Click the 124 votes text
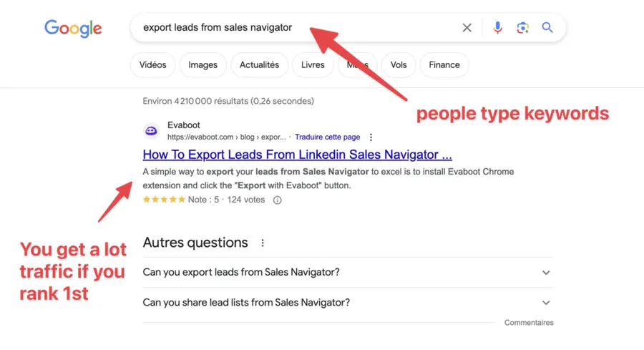 (x=246, y=200)
